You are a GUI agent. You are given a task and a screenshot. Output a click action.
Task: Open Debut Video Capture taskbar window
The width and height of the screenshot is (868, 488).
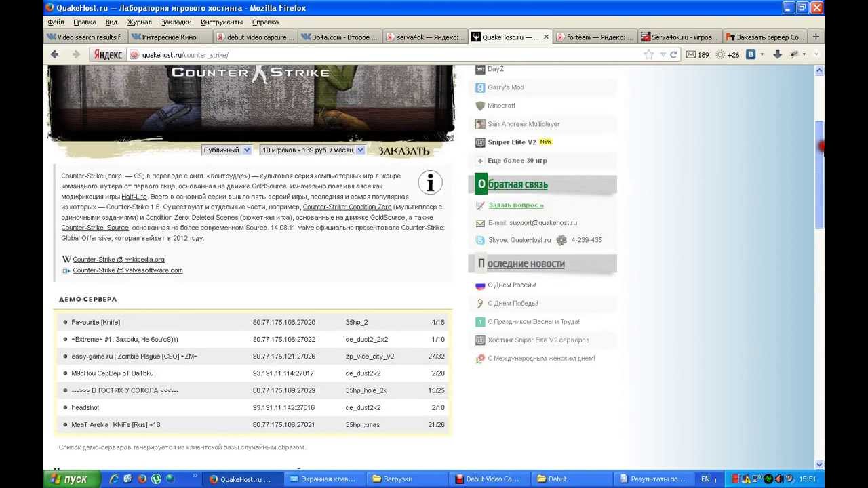point(489,479)
